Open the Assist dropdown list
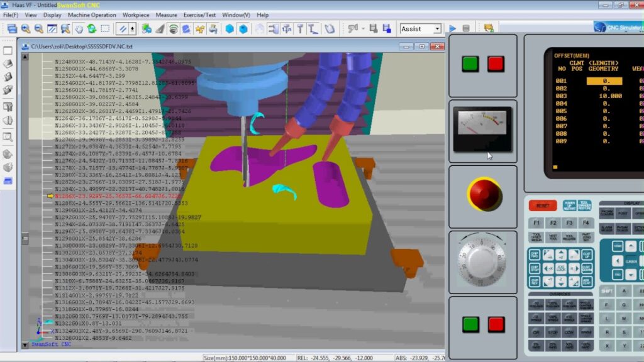 pyautogui.click(x=437, y=29)
